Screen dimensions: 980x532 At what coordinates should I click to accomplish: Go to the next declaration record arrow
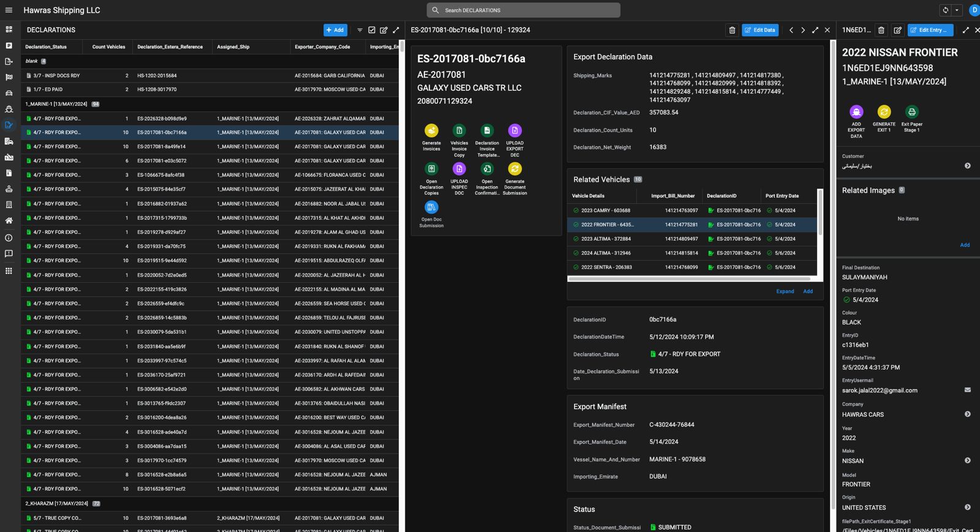(803, 30)
